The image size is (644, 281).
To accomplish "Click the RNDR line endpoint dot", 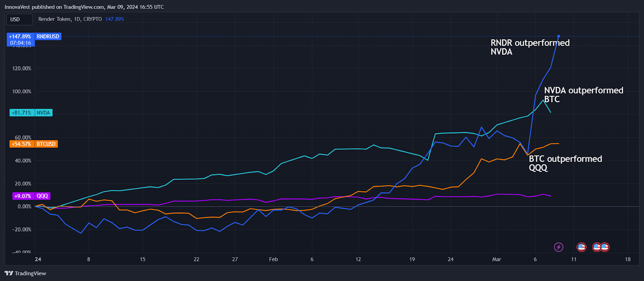I will (559, 36).
